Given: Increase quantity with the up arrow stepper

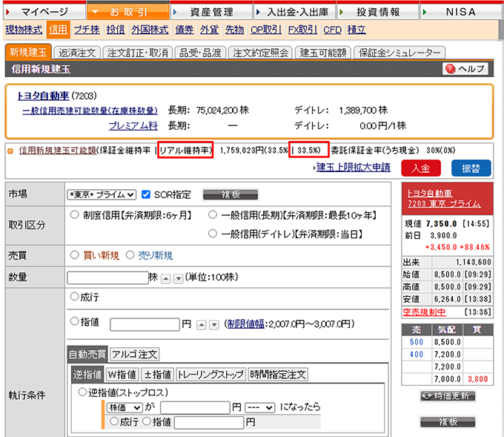Looking at the screenshot, I should [166, 277].
